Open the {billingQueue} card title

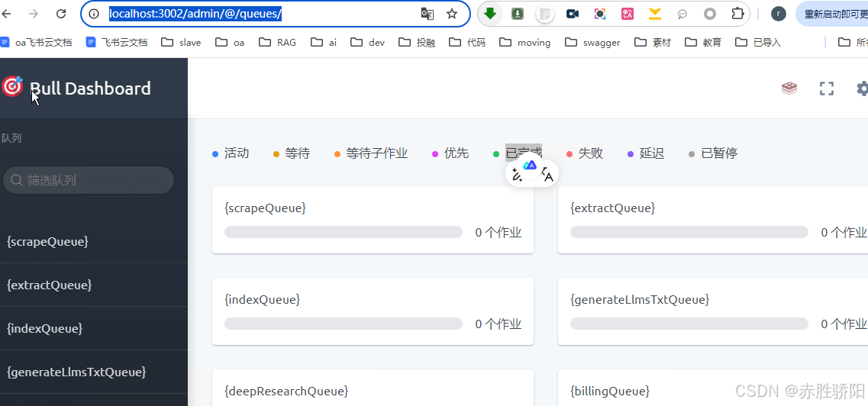tap(609, 391)
